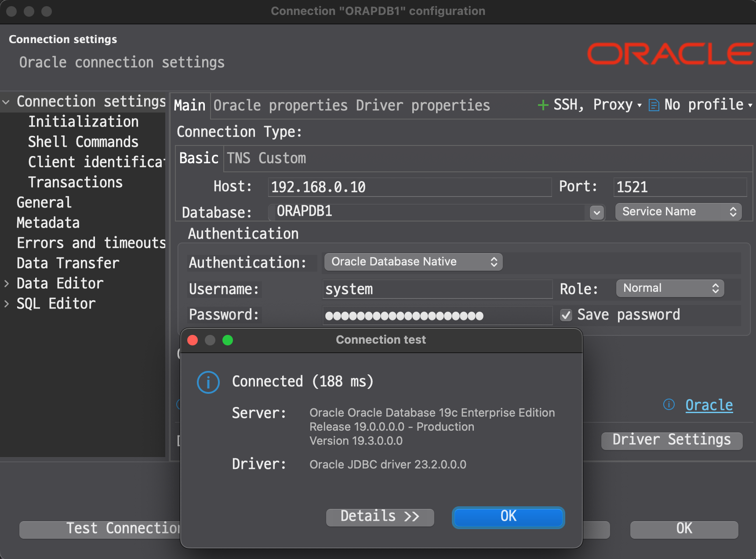The image size is (756, 559).
Task: Open the Service Name dropdown
Action: pos(679,212)
